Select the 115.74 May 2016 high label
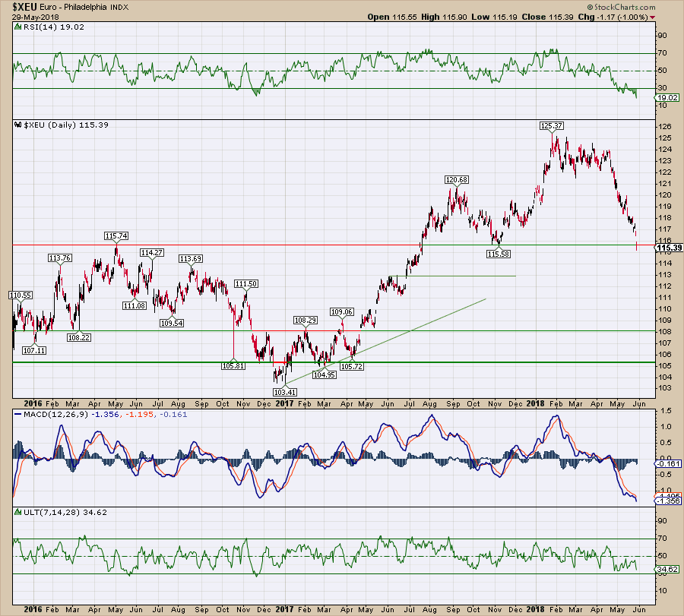Image resolution: width=684 pixels, height=616 pixels. click(116, 236)
